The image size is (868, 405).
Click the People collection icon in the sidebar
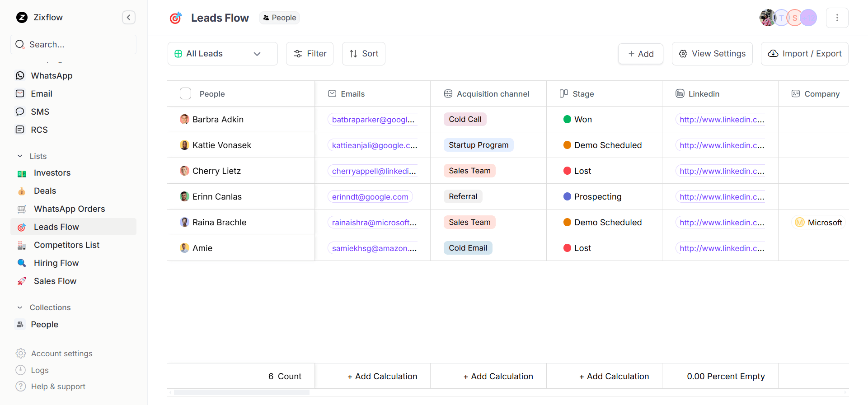coord(20,324)
